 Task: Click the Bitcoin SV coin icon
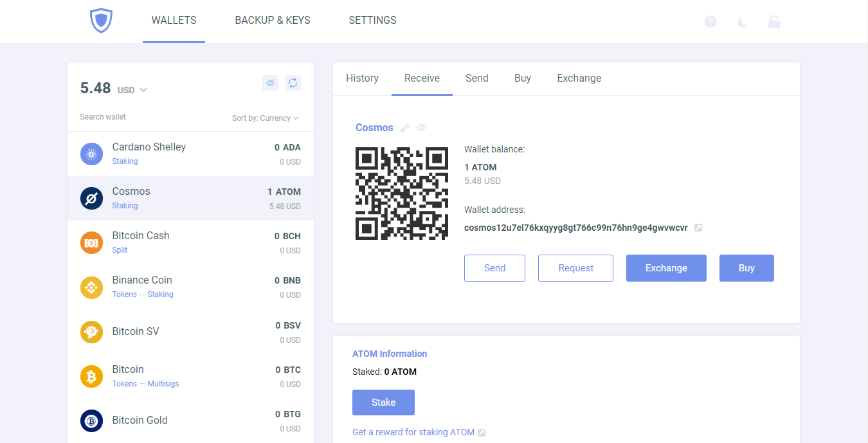click(91, 332)
